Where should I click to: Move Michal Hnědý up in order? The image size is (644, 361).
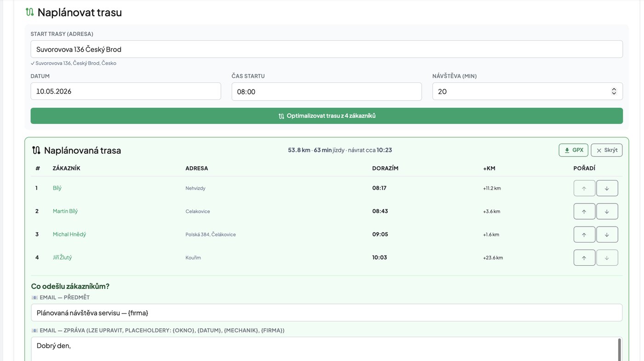pos(584,234)
